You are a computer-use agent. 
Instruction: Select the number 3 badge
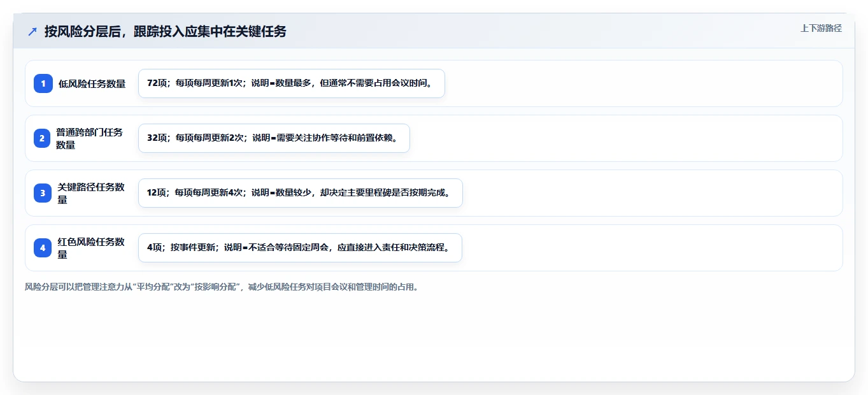[x=43, y=193]
